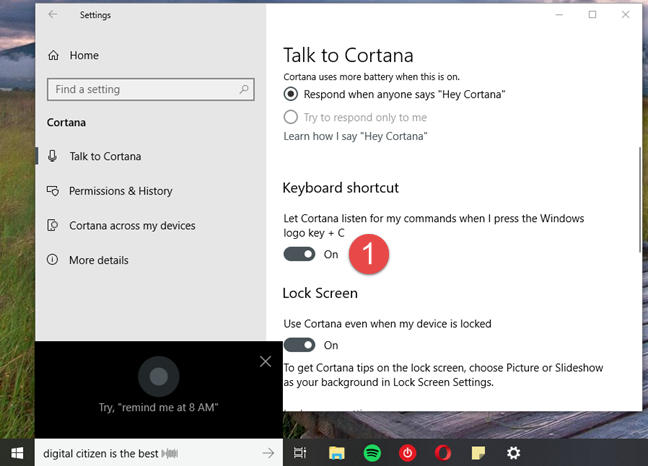The height and width of the screenshot is (466, 648).
Task: Open the Windows Start menu
Action: click(17, 453)
